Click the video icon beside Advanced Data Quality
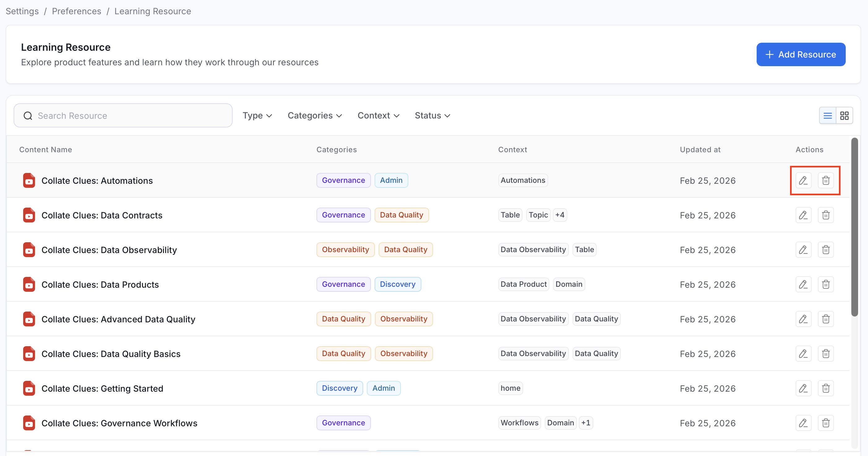Viewport: 868px width, 456px height. (x=29, y=319)
